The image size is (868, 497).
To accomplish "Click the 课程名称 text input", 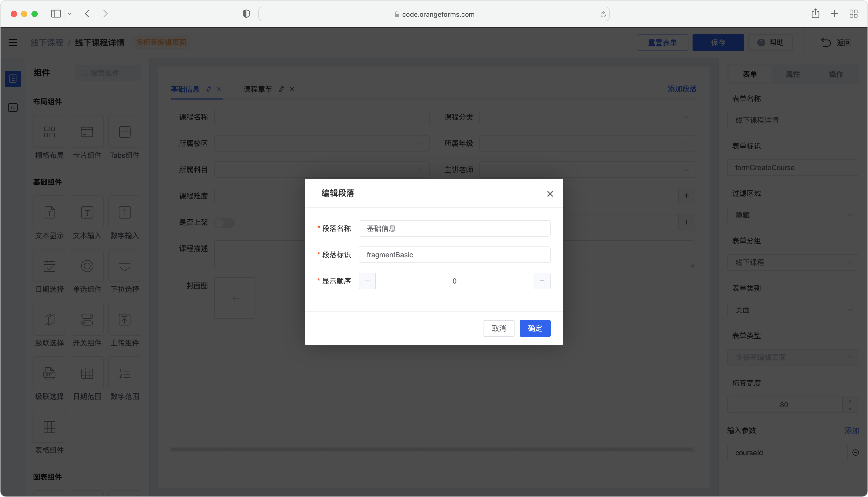I will 322,117.
